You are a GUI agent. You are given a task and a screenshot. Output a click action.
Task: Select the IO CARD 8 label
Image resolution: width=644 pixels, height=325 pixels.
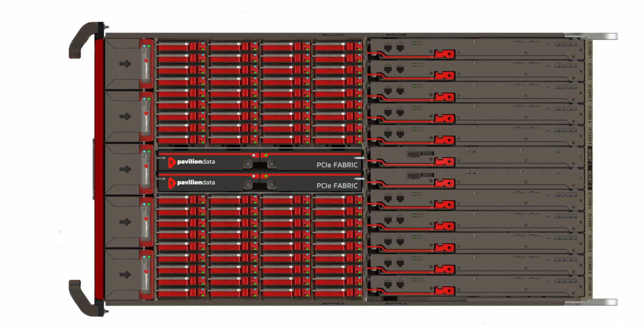[589, 244]
